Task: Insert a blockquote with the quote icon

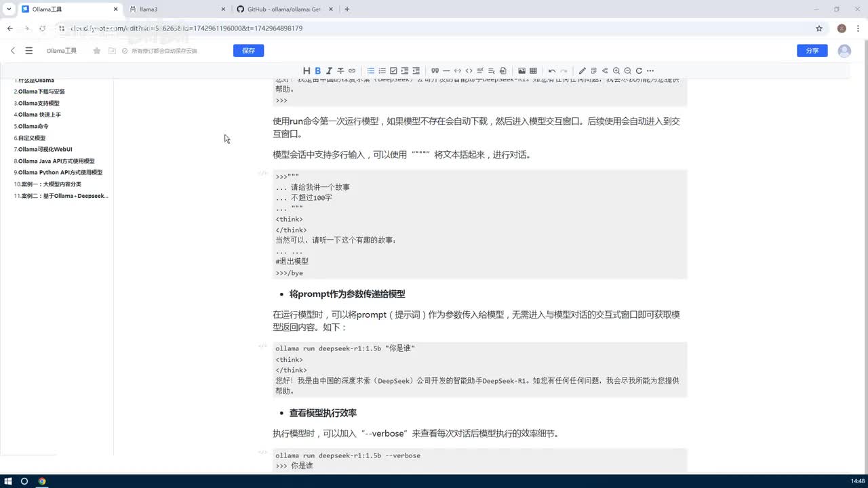Action: pyautogui.click(x=435, y=70)
